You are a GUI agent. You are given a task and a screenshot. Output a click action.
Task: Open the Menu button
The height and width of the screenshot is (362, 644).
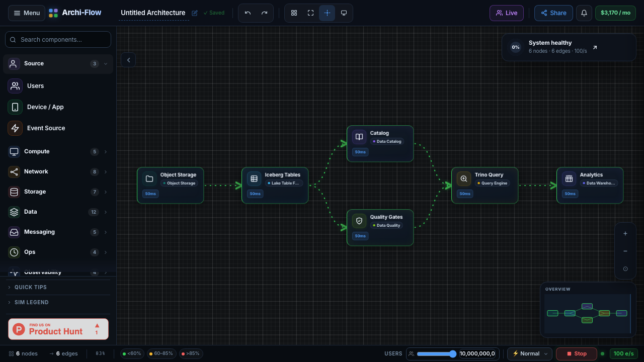[x=26, y=13]
